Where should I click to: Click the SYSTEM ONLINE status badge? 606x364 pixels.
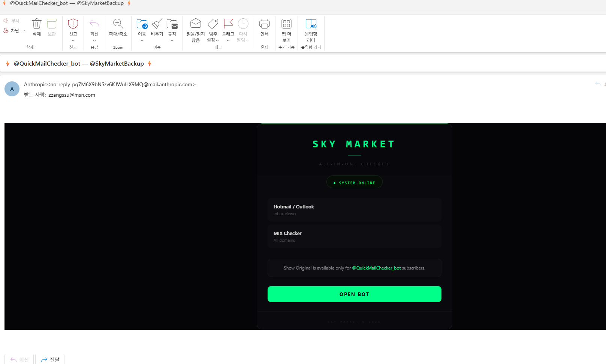pyautogui.click(x=355, y=183)
